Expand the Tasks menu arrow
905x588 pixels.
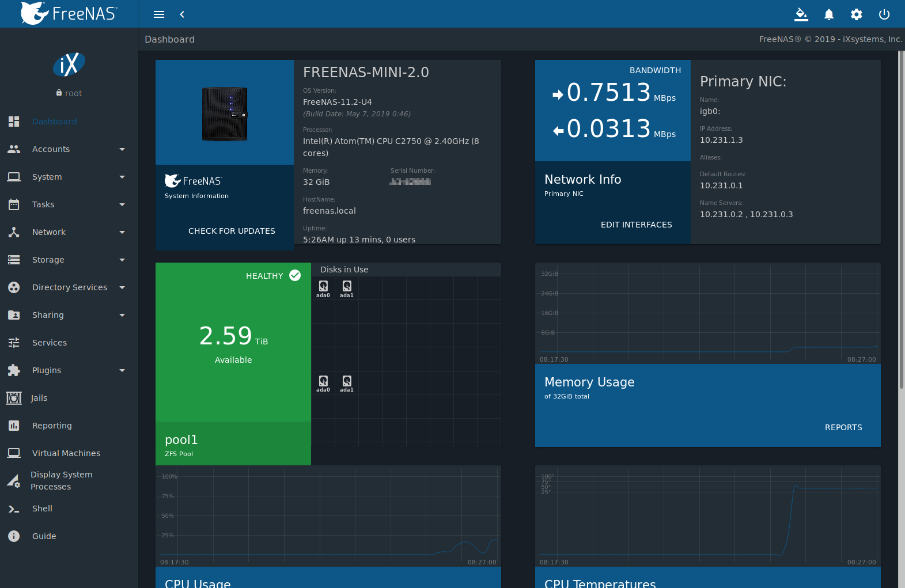122,204
